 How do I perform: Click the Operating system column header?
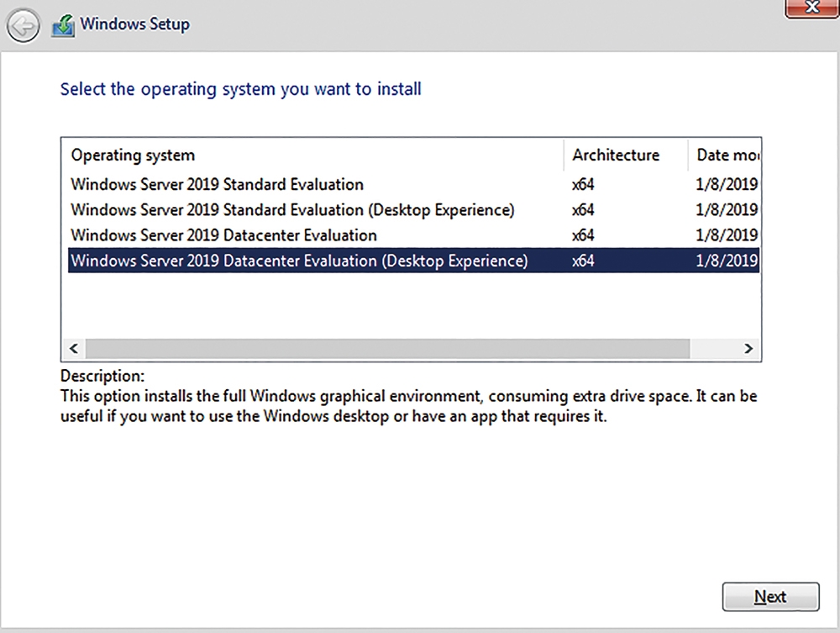point(312,156)
